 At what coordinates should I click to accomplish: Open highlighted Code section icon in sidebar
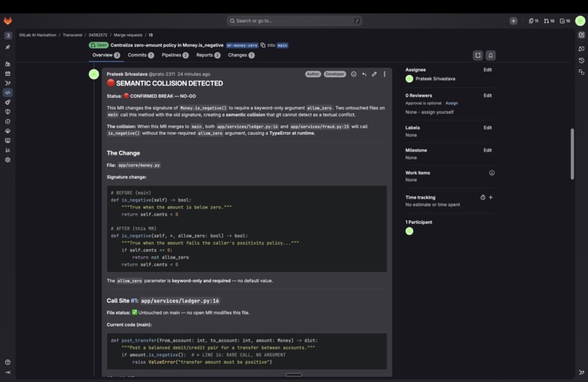point(7,93)
